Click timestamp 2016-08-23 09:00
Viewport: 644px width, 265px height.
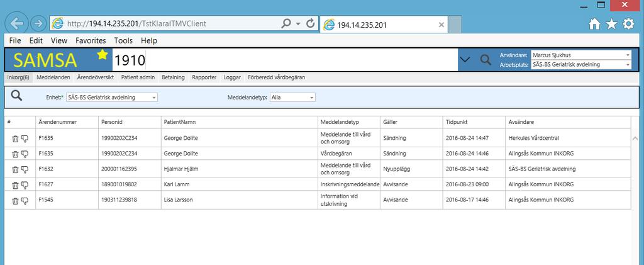467,184
